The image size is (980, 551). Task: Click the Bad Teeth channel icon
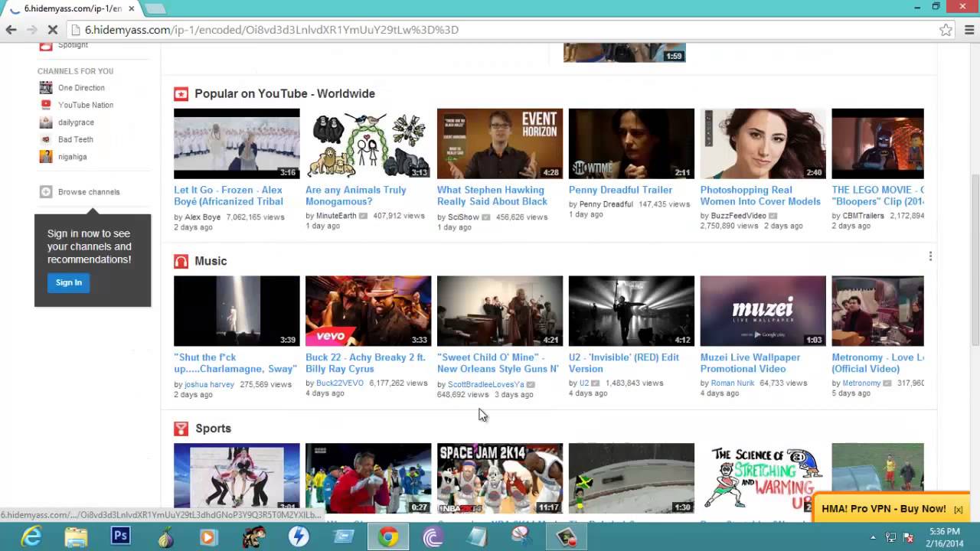pos(46,139)
